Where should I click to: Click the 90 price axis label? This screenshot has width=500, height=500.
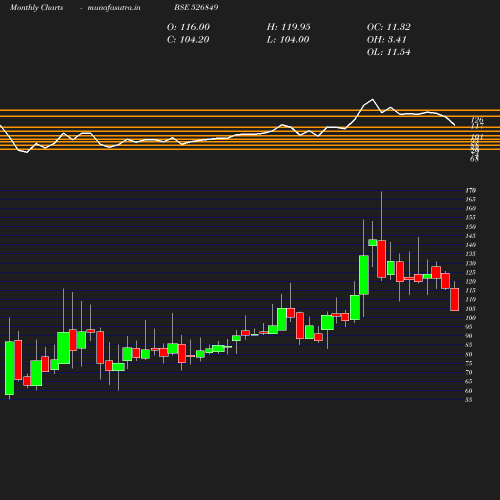coord(469,336)
